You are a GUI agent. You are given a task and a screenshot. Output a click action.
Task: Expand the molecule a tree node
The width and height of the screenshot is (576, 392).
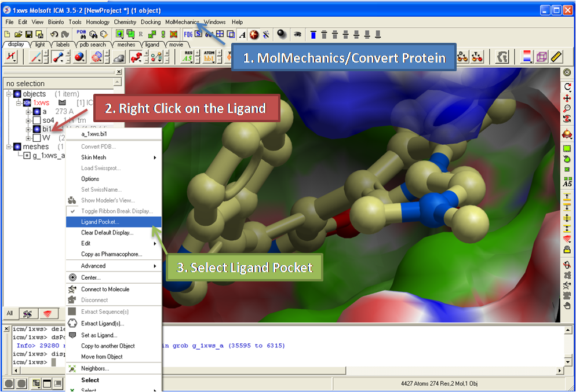pyautogui.click(x=28, y=112)
